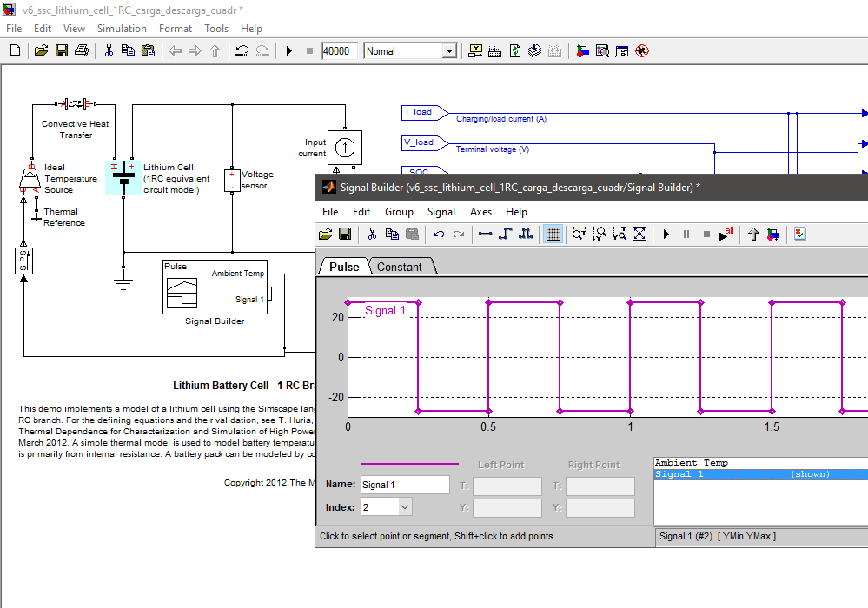Cut selection in Simulink toolbar
Image resolution: width=868 pixels, height=608 pixels.
[x=109, y=51]
